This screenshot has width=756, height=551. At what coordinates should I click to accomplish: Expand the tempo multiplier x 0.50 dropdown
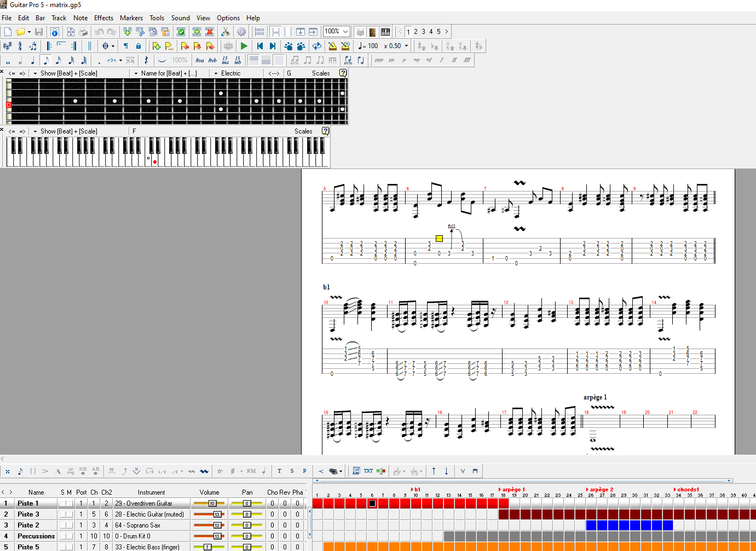click(406, 46)
